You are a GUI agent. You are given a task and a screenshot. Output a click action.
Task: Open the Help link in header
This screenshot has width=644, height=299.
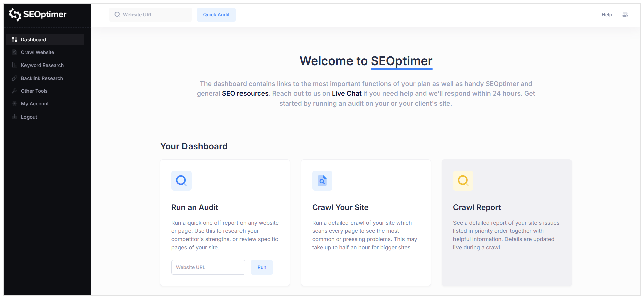click(x=607, y=15)
